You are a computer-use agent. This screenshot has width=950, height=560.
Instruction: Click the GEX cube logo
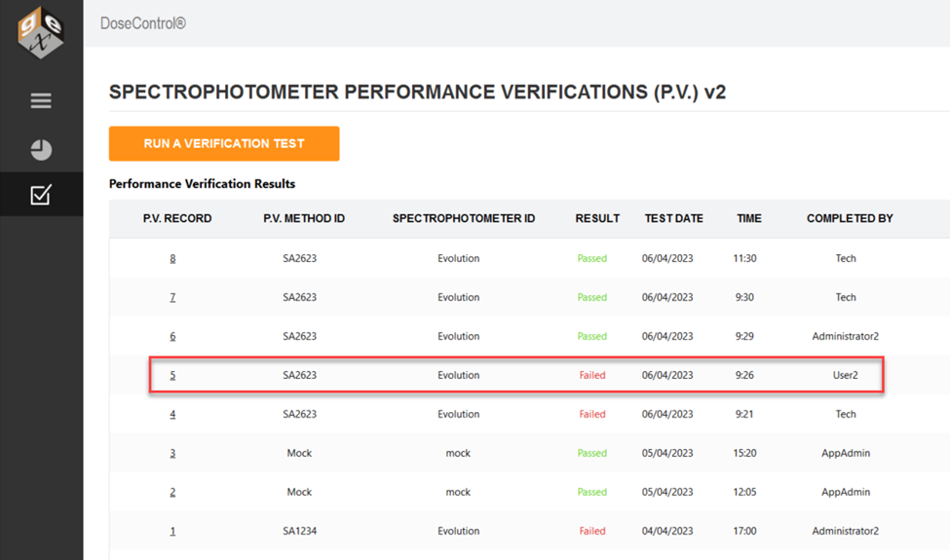coord(41,33)
